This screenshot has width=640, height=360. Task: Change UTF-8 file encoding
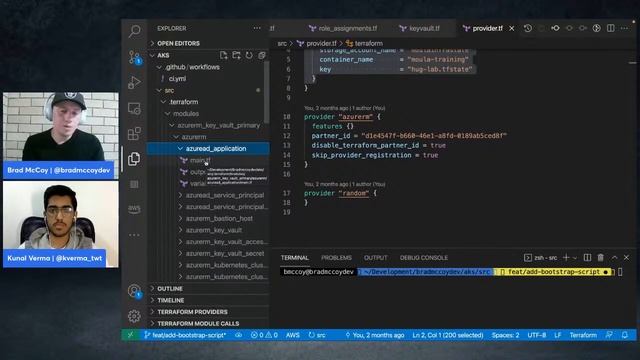(537, 335)
